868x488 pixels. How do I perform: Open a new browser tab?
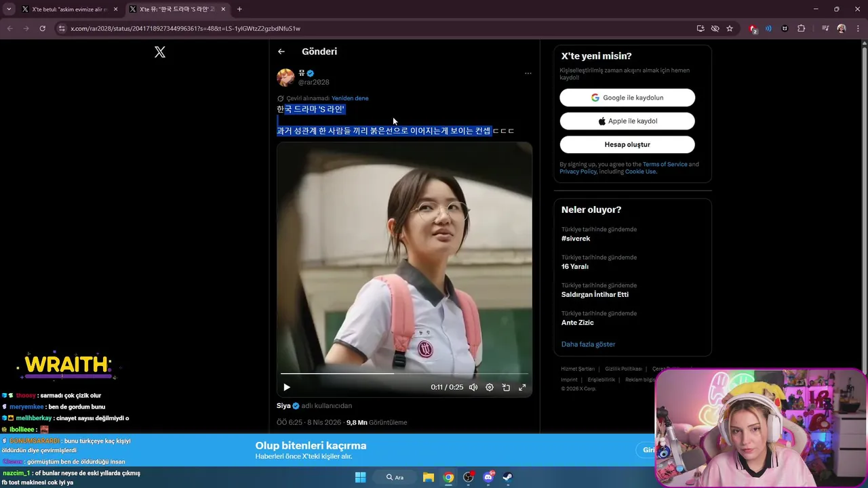click(239, 9)
